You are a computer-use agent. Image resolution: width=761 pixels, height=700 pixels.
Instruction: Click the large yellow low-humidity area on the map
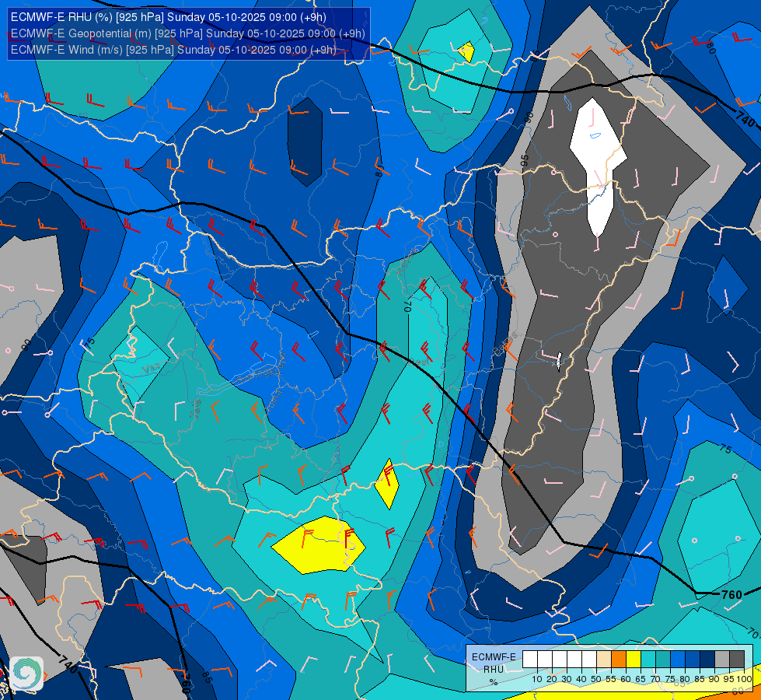coord(318,544)
